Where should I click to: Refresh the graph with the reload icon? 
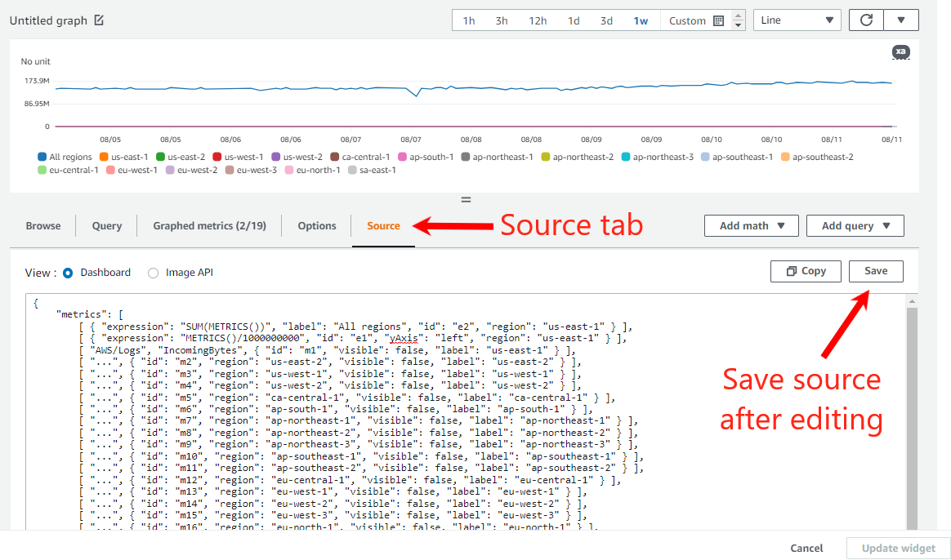click(865, 20)
